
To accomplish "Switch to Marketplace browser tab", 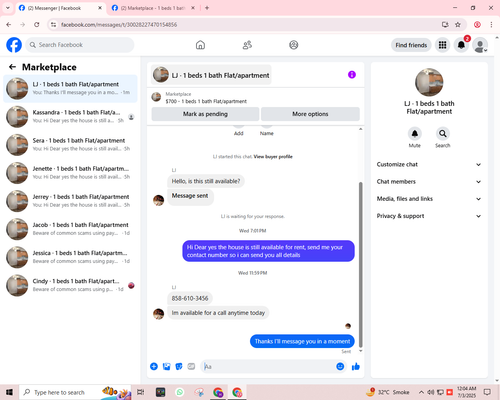I will 153,8.
